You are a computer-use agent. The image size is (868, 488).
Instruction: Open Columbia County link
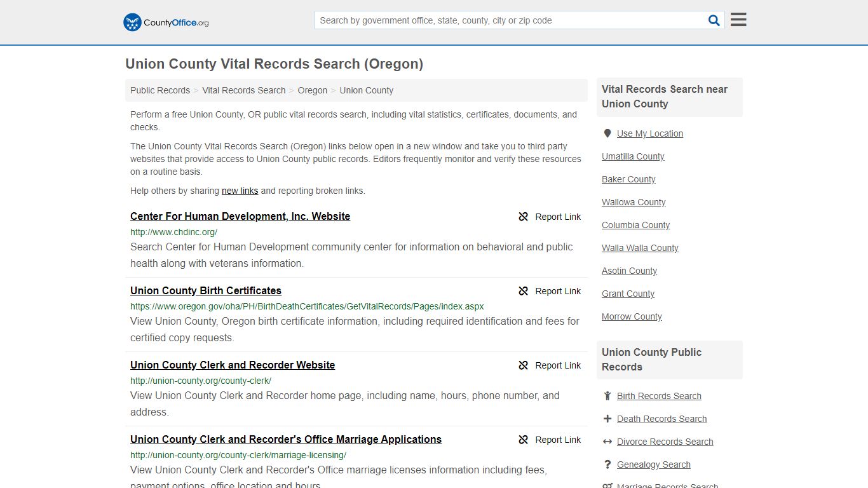point(635,225)
